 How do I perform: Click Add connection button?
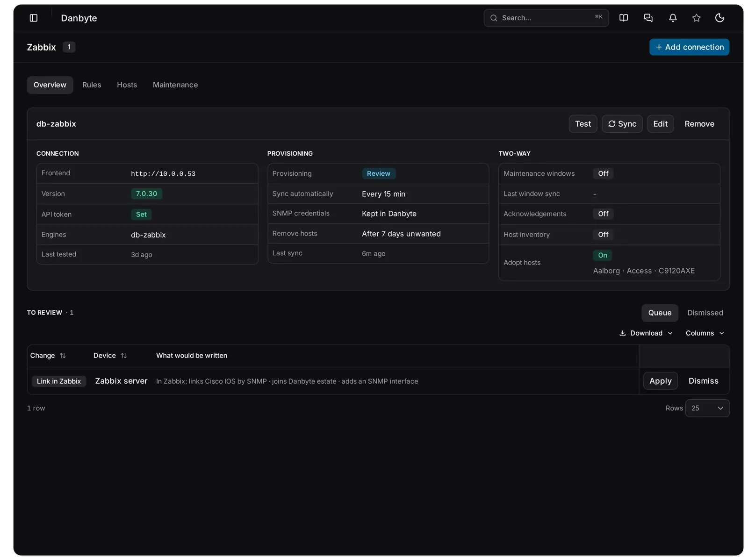click(x=689, y=47)
